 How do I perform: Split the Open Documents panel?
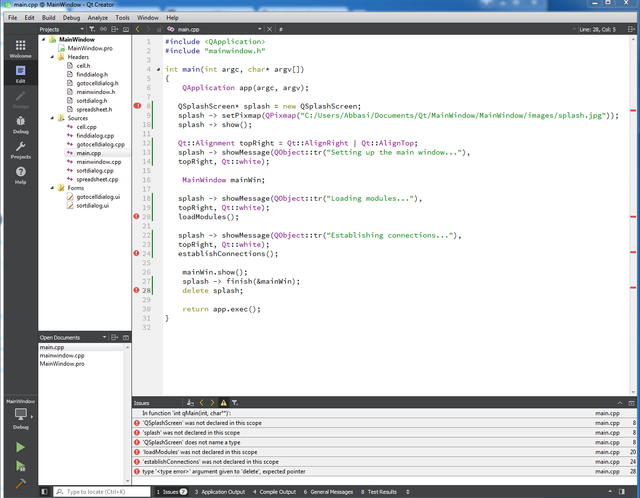point(115,337)
